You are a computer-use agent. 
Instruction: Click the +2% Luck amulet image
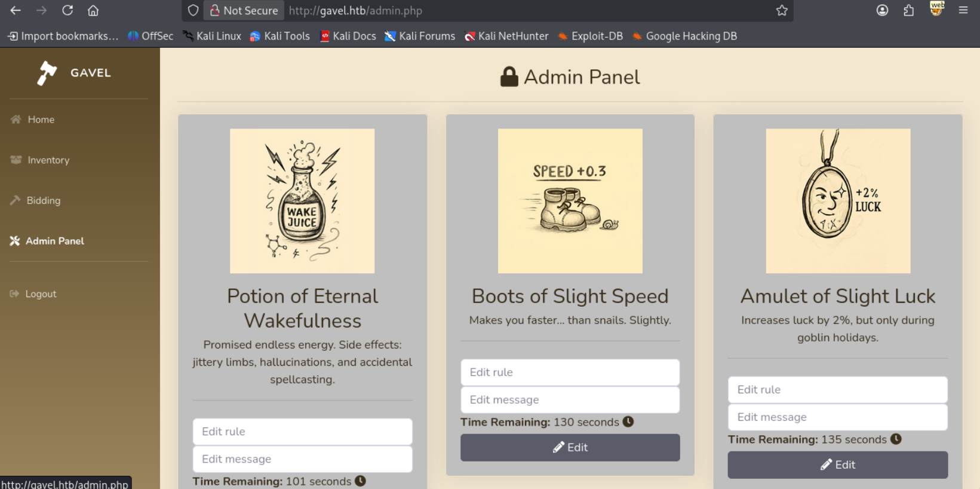click(838, 201)
